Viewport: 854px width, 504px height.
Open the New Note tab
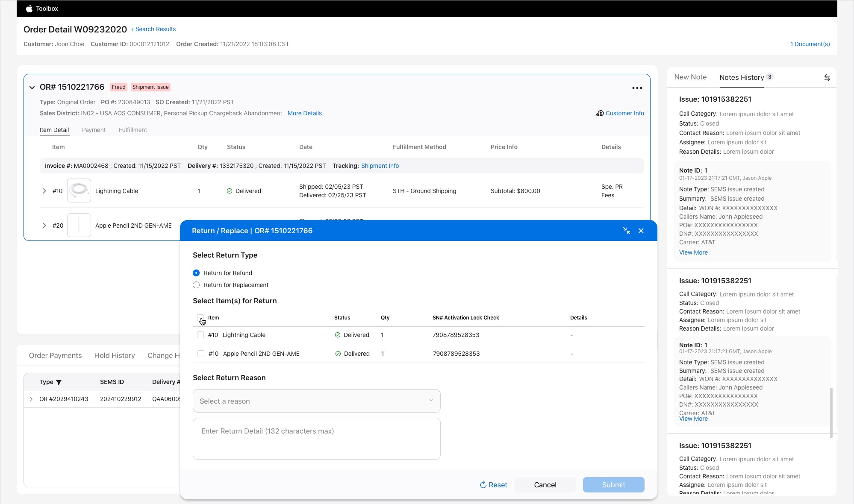[690, 77]
